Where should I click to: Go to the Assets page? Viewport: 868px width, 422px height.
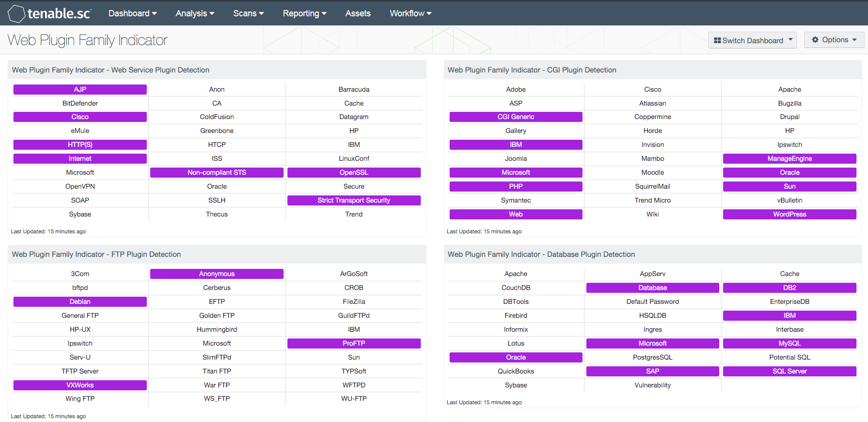click(358, 13)
